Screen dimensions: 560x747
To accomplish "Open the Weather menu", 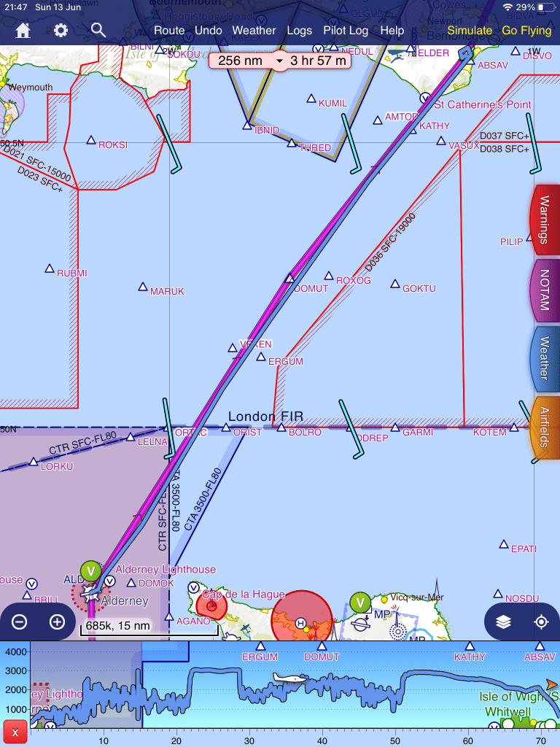I will [254, 31].
